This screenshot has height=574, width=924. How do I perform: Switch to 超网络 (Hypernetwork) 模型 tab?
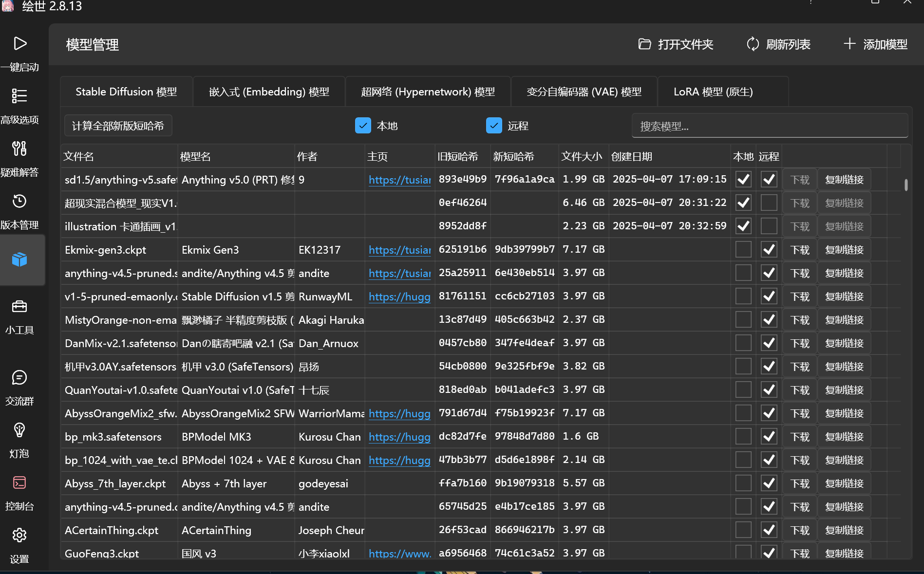tap(428, 92)
